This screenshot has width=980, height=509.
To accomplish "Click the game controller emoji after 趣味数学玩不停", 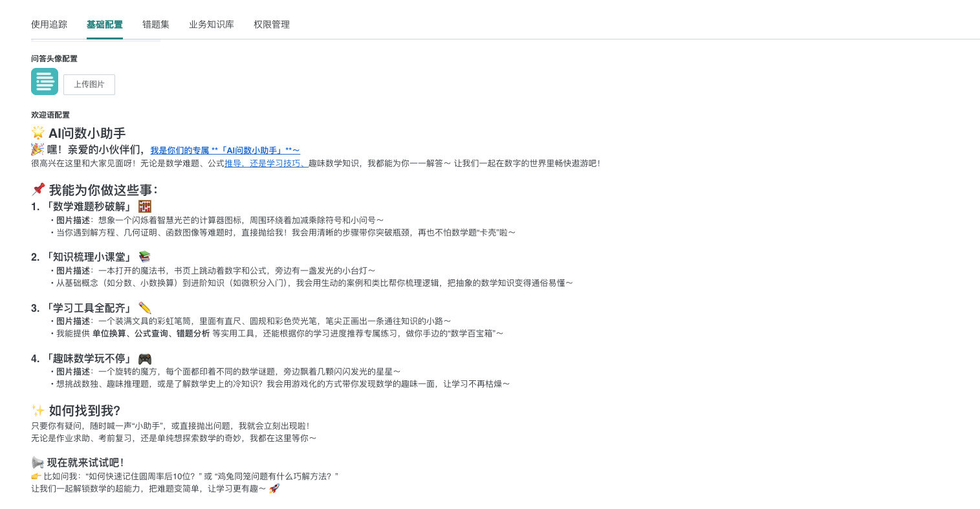I will click(145, 358).
